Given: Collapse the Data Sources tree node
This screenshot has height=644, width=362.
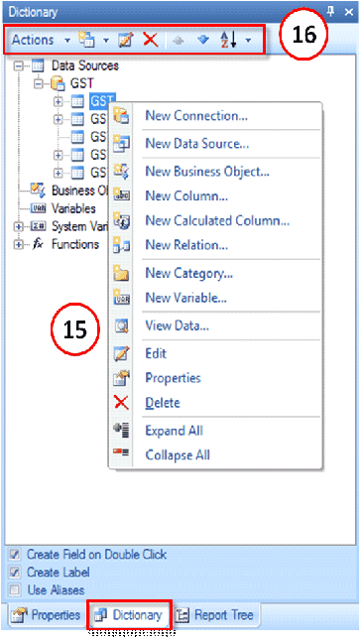Looking at the screenshot, I should point(19,65).
